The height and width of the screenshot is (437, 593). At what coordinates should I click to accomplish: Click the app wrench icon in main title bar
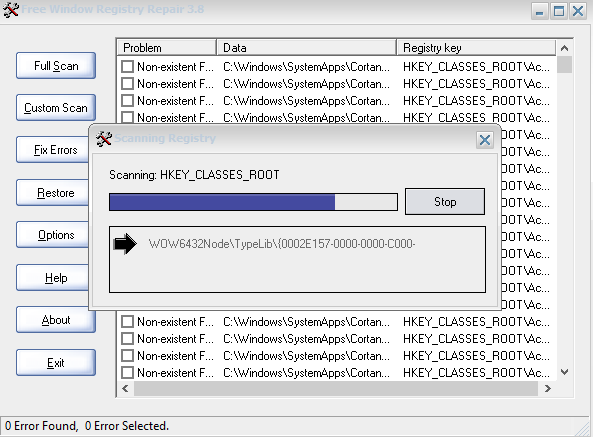(x=11, y=9)
